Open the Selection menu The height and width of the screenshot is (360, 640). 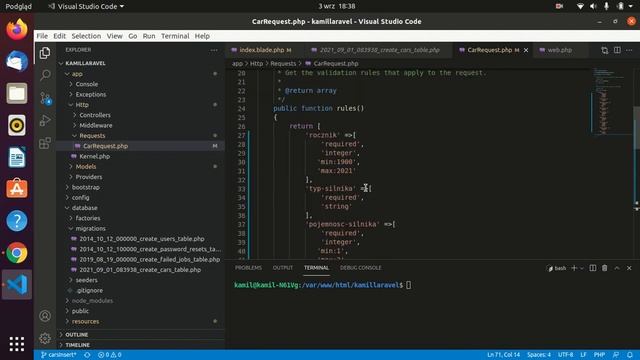click(86, 36)
